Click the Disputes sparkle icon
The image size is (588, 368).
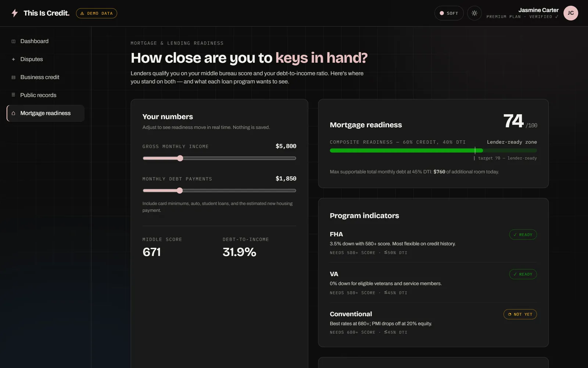(x=14, y=59)
